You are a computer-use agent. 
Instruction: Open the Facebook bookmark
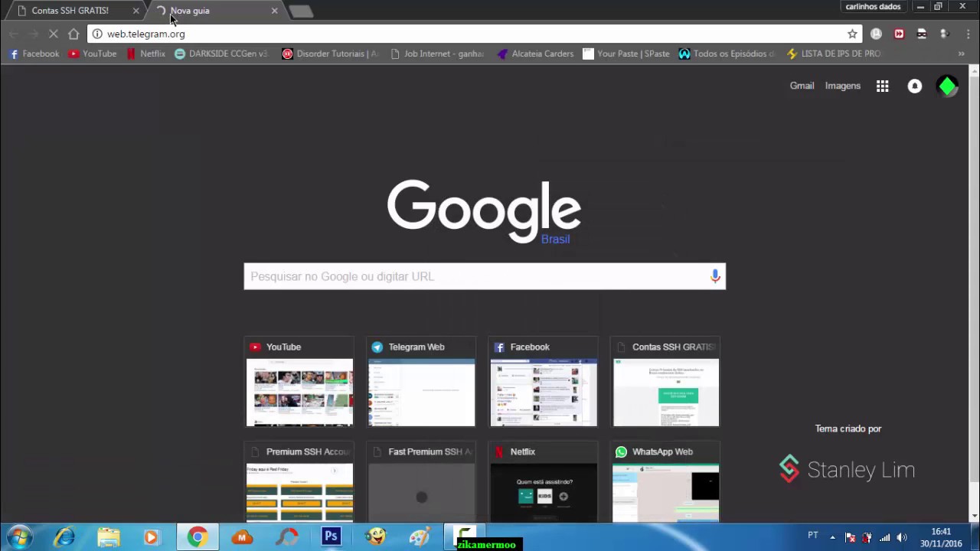coord(34,54)
